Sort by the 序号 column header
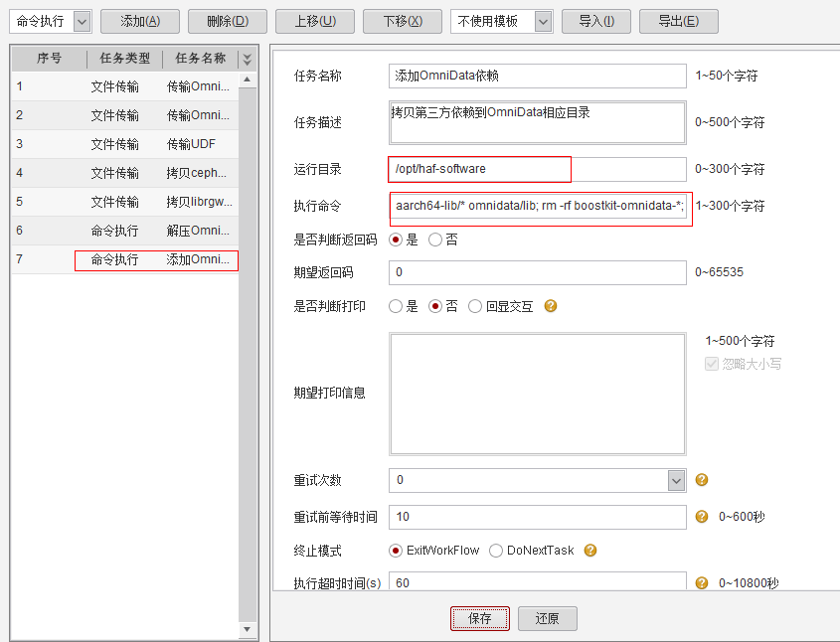Image resolution: width=840 pixels, height=642 pixels. coord(50,59)
